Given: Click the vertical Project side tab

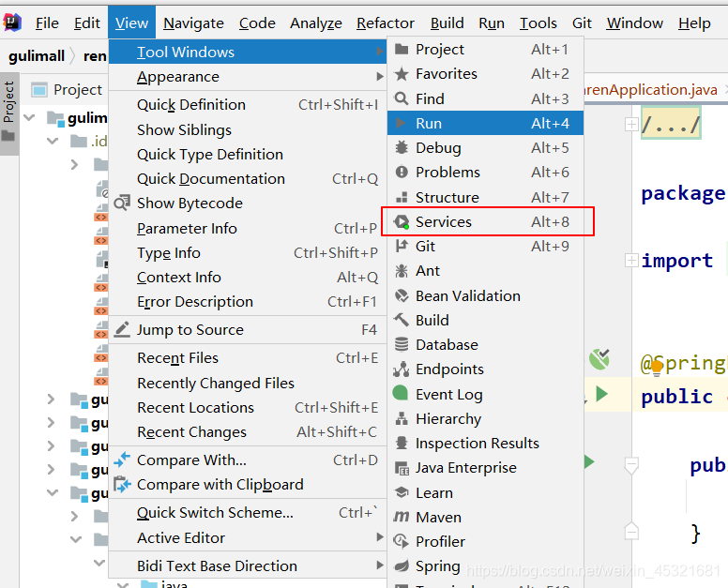Looking at the screenshot, I should [x=9, y=113].
